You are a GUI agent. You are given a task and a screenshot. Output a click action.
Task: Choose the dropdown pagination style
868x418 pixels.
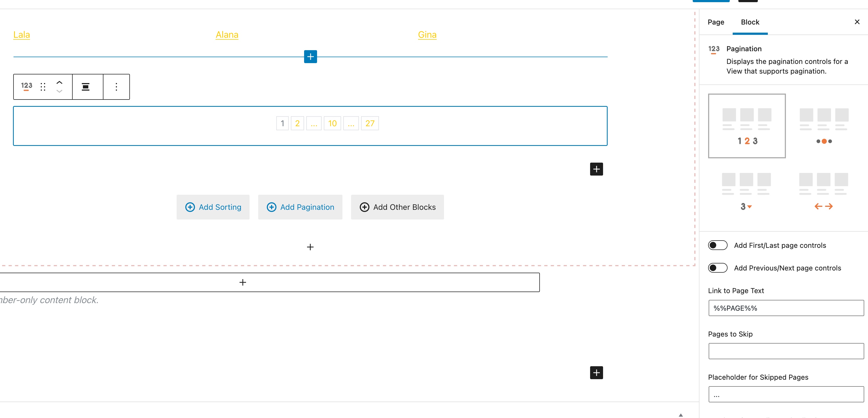click(x=746, y=191)
